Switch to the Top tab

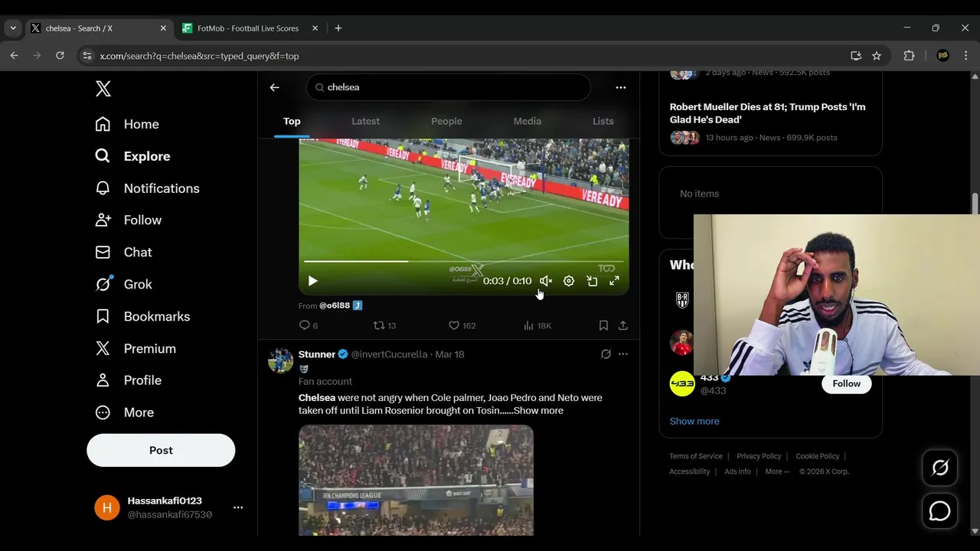pos(292,121)
